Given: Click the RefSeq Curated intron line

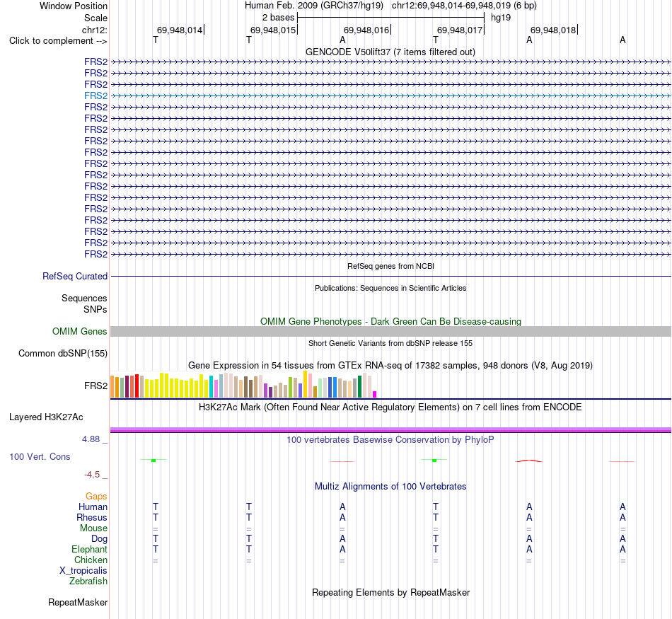Looking at the screenshot, I should click(390, 276).
